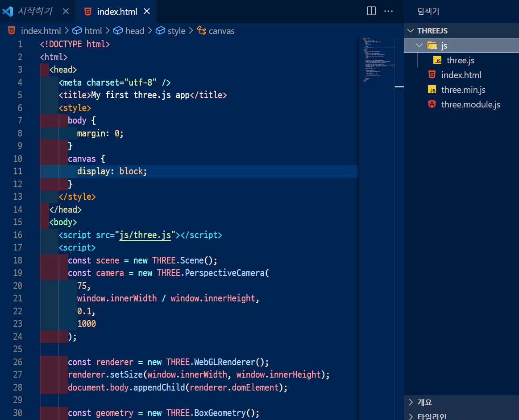Screen dimensions: 519x420
Task: Follow the js/three.js script link
Action: point(145,235)
